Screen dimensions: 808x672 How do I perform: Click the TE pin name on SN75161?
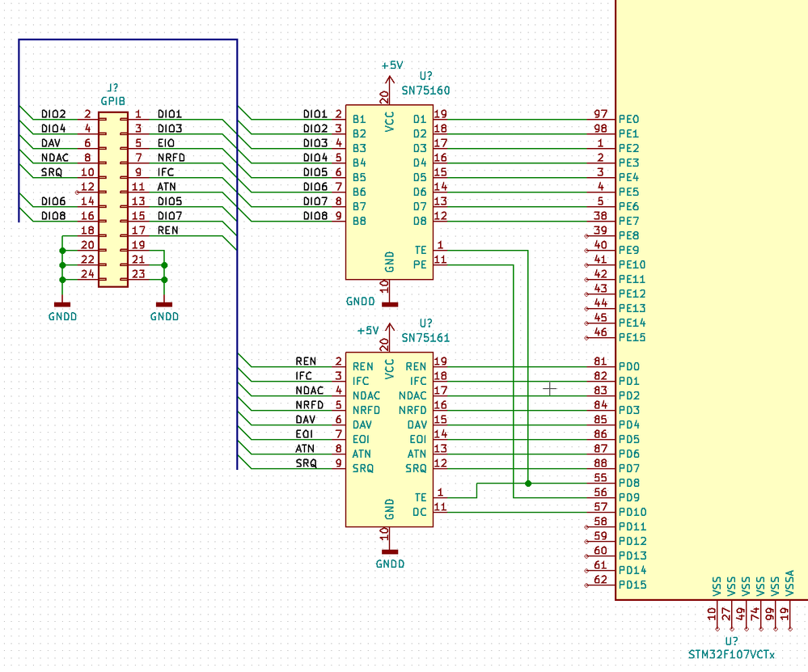point(421,498)
